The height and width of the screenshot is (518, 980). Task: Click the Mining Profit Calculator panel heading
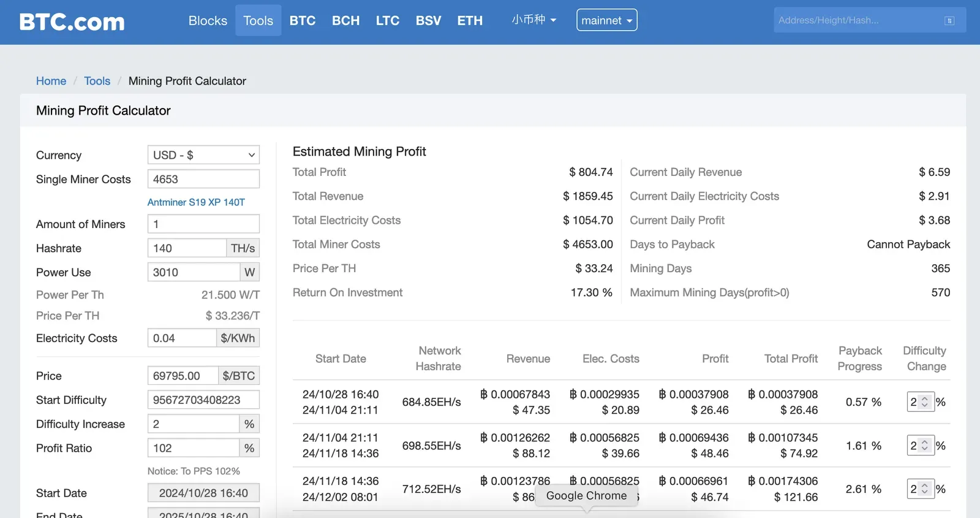(x=104, y=111)
